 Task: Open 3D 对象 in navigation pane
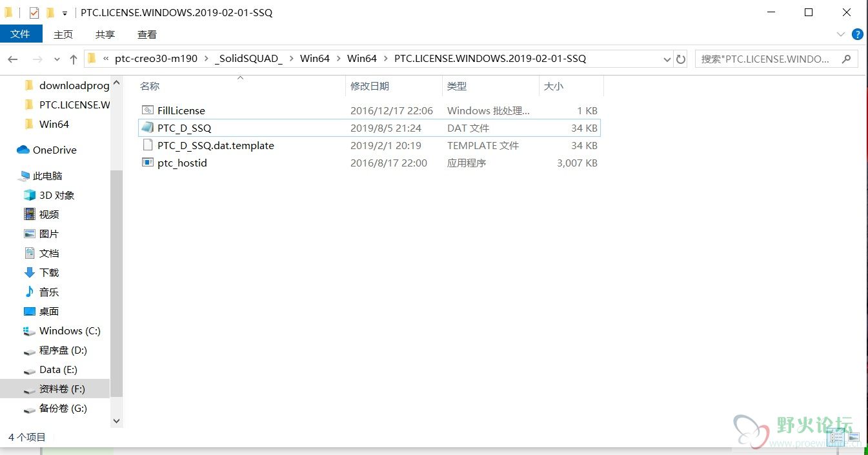[x=57, y=195]
